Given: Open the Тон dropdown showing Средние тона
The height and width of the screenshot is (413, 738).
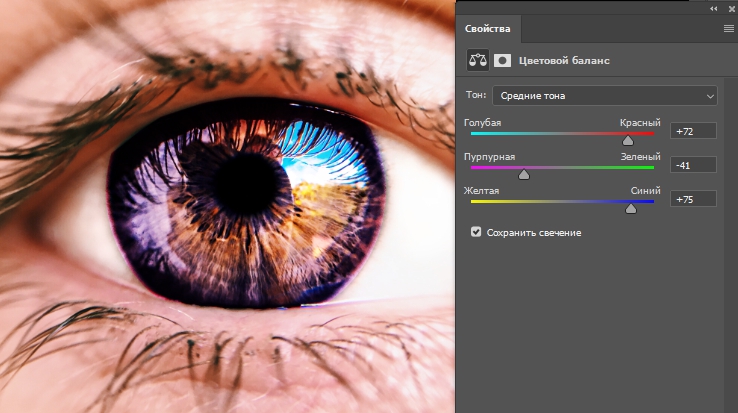Looking at the screenshot, I should point(605,96).
